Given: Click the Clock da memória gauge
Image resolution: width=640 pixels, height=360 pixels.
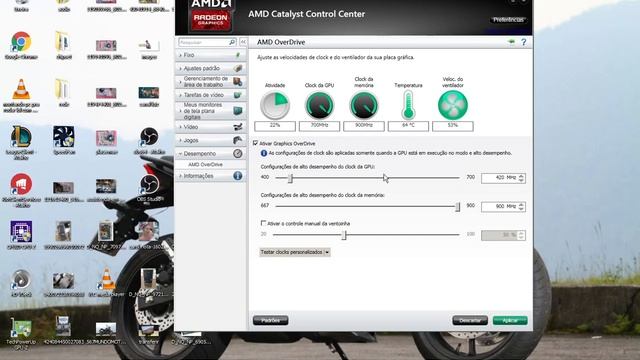Looking at the screenshot, I should [x=364, y=105].
